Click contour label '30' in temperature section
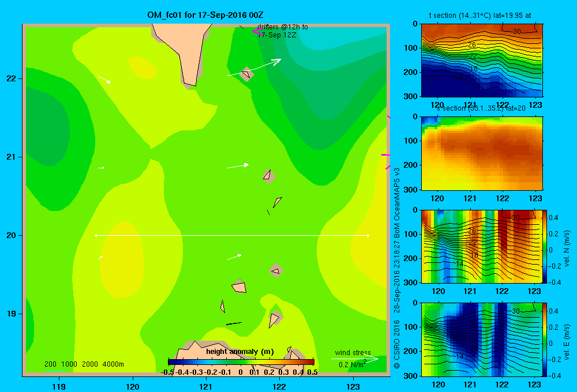The height and width of the screenshot is (392, 577). click(x=517, y=32)
